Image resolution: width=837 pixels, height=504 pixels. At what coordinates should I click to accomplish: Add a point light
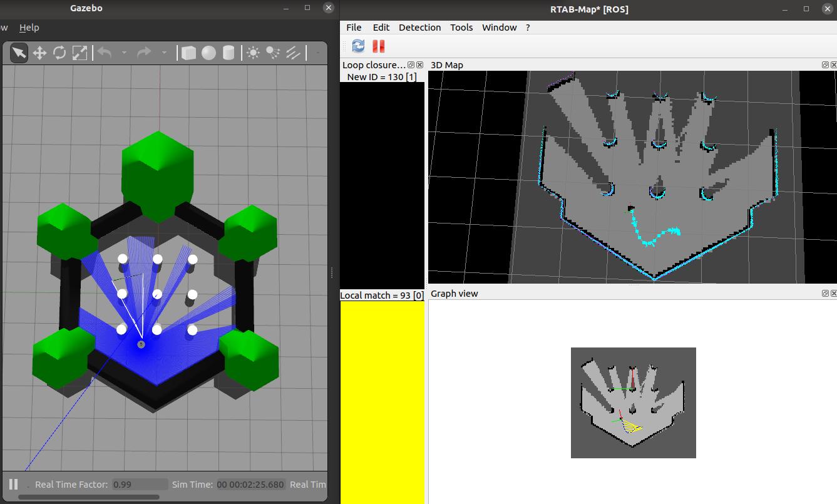coord(253,53)
